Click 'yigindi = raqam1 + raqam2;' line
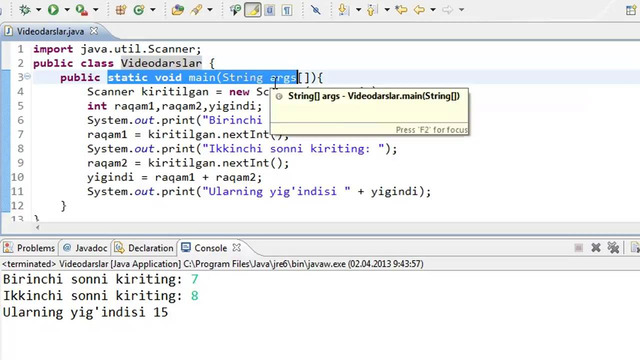This screenshot has width=640, height=360. pos(174,177)
